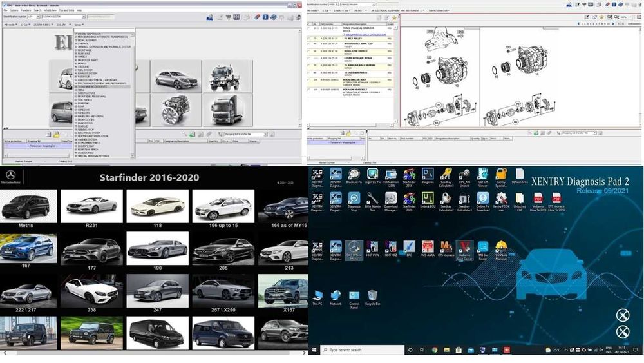Click the star favorites icon above parts list
644x363 pixels.
pos(394,17)
